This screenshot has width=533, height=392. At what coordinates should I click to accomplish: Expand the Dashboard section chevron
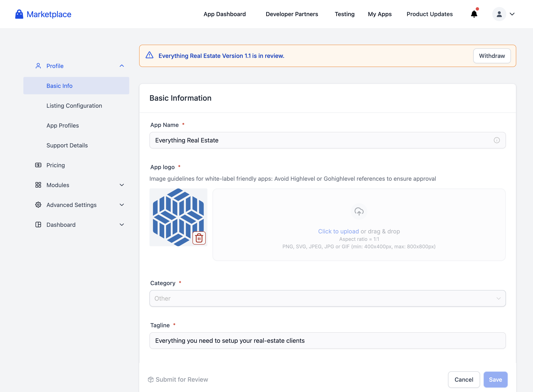pos(122,225)
